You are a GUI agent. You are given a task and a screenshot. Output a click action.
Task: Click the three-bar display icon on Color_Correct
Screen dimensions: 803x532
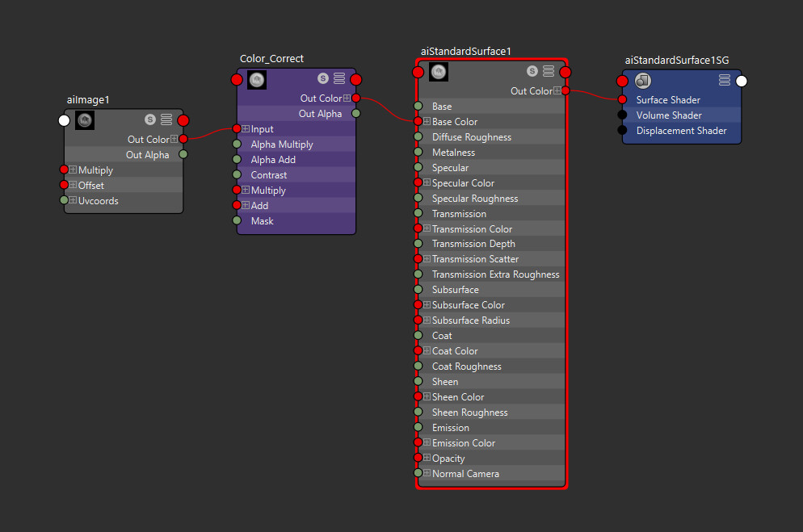pos(339,78)
